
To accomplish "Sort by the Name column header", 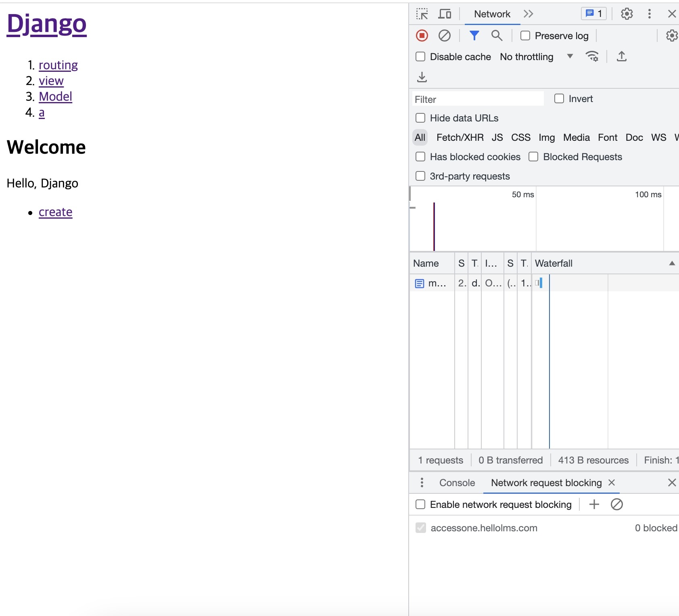I will (x=432, y=263).
